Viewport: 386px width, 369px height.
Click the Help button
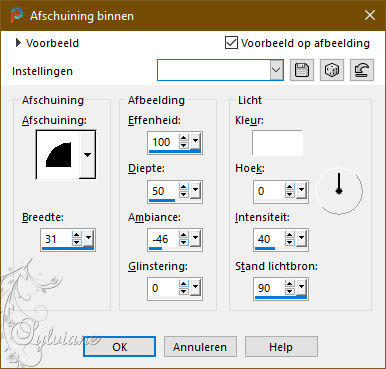coord(281,347)
